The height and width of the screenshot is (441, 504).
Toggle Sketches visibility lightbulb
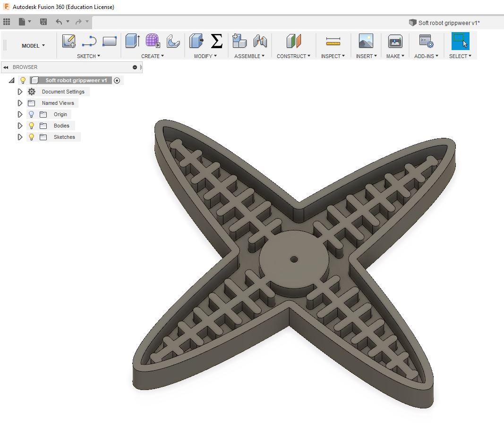(32, 137)
